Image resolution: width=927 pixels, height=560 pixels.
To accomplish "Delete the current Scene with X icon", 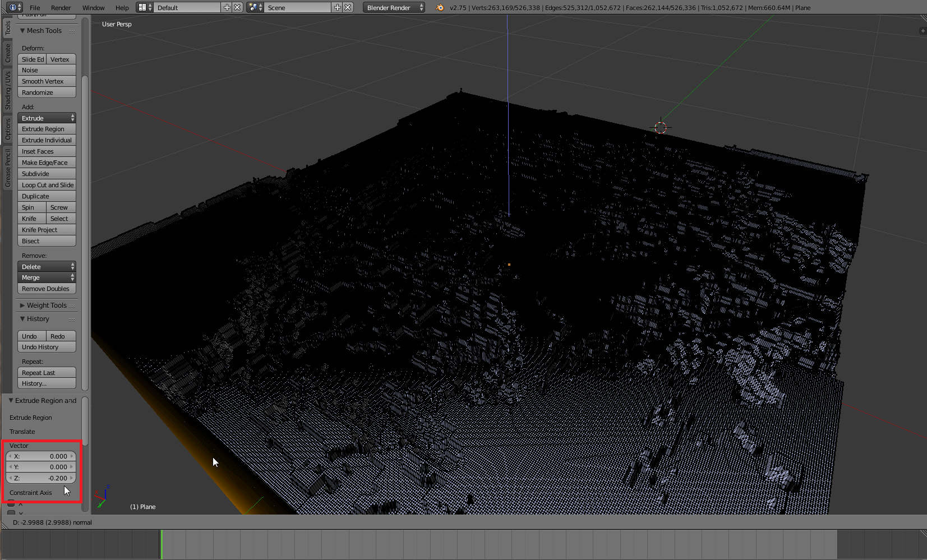I will point(348,7).
